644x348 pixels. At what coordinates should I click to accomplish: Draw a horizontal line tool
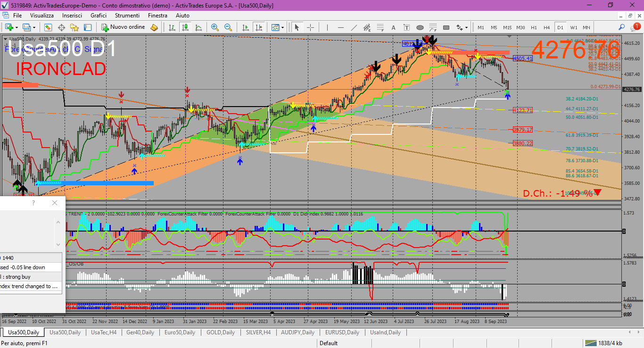coord(340,27)
